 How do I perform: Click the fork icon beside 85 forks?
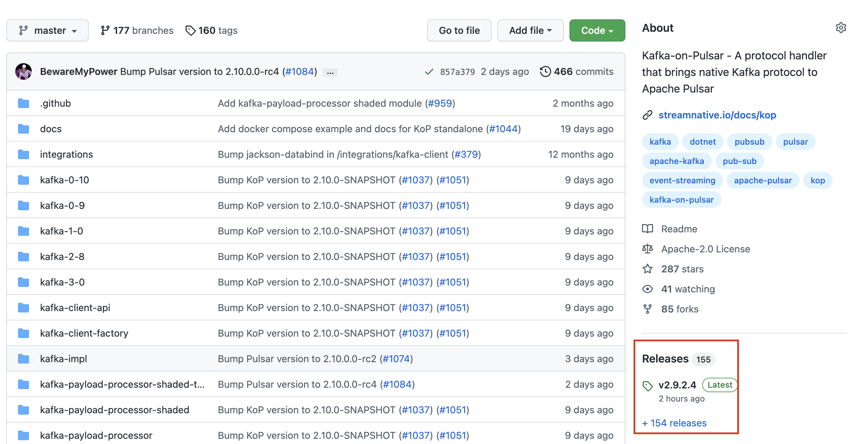pyautogui.click(x=648, y=309)
